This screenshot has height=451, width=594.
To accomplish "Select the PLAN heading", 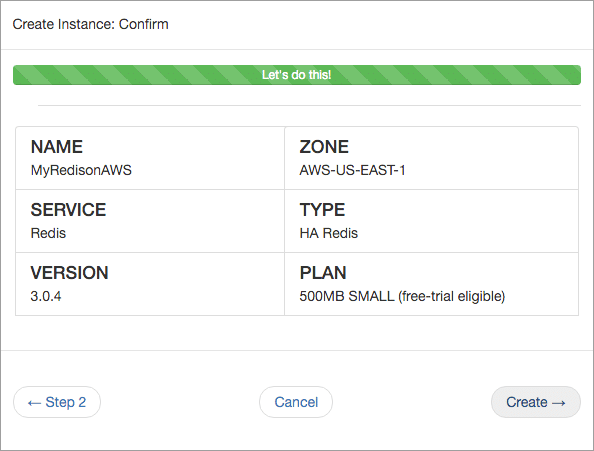I will (323, 273).
